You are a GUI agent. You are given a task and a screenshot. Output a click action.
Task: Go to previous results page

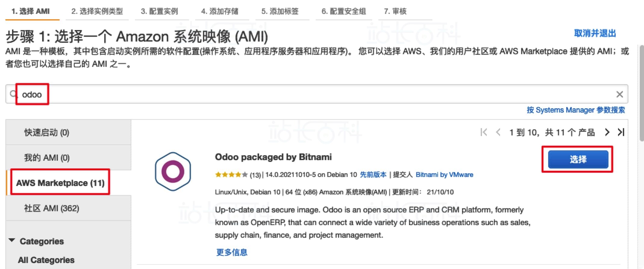click(x=498, y=132)
